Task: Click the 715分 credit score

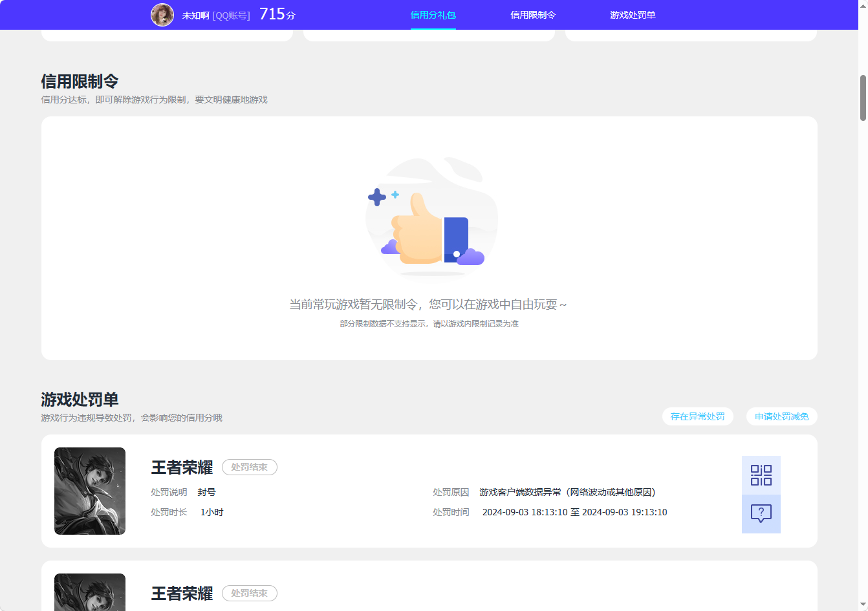Action: (x=277, y=14)
